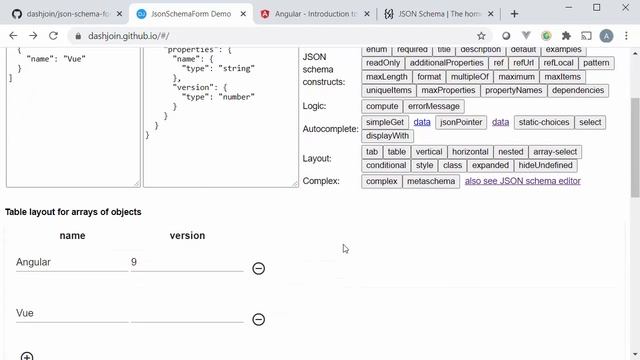Viewport: 640px width, 360px height.
Task: Load the ref example
Action: point(498,63)
